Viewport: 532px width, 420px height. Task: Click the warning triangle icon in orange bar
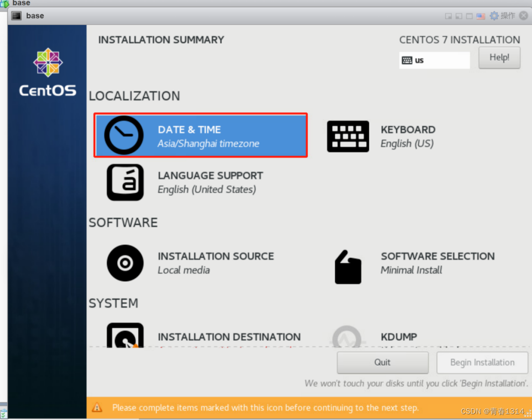point(97,407)
